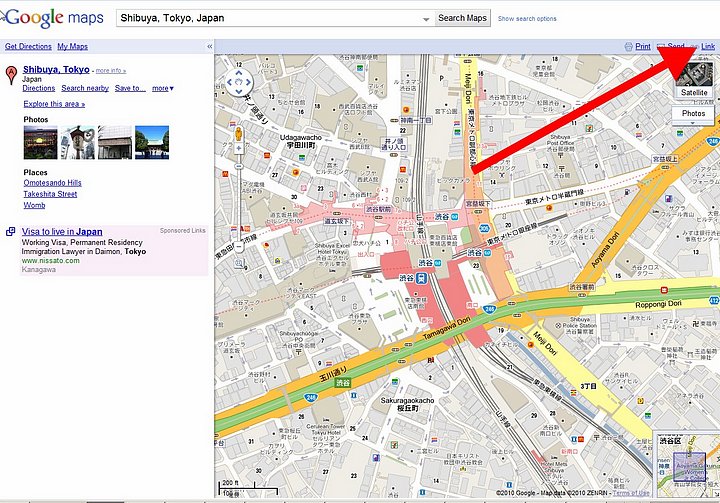Open the Shibuya, Tokyo result title

click(56, 69)
